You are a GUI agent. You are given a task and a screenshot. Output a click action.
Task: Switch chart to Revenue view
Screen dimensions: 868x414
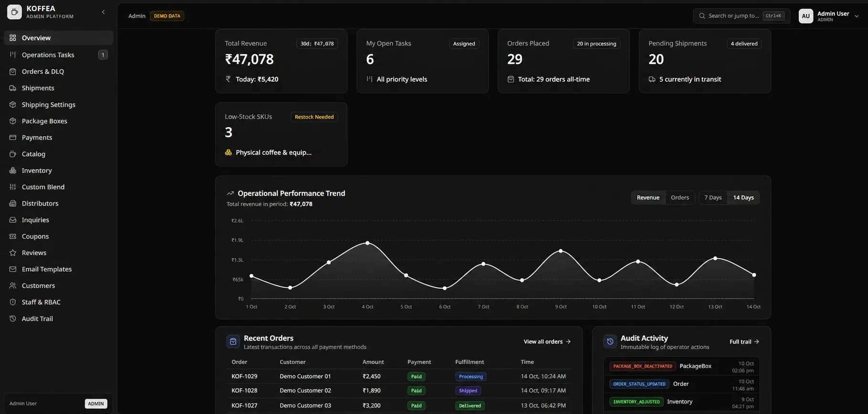(648, 197)
